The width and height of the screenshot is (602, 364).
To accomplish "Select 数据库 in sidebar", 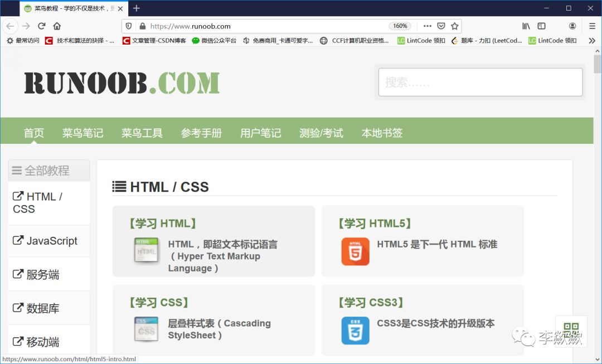I will 48,308.
